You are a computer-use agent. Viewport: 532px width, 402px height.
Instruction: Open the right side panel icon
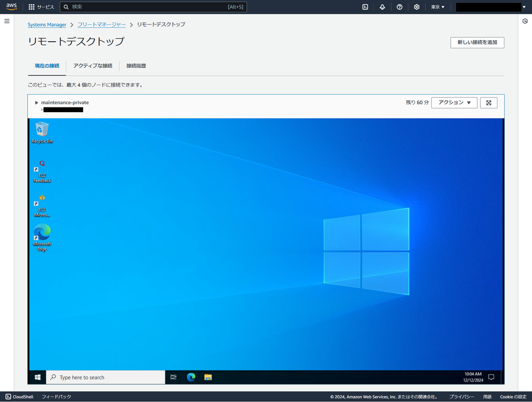pyautogui.click(x=525, y=21)
